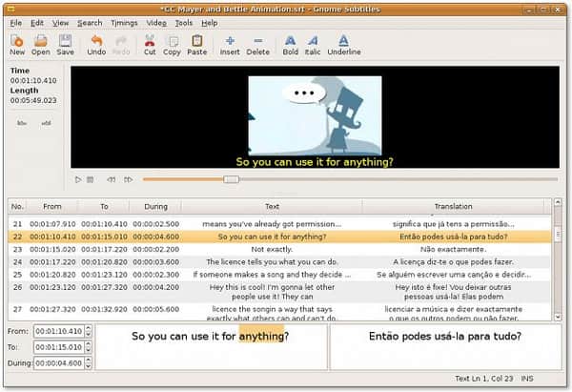Open the Help menu

click(x=210, y=23)
